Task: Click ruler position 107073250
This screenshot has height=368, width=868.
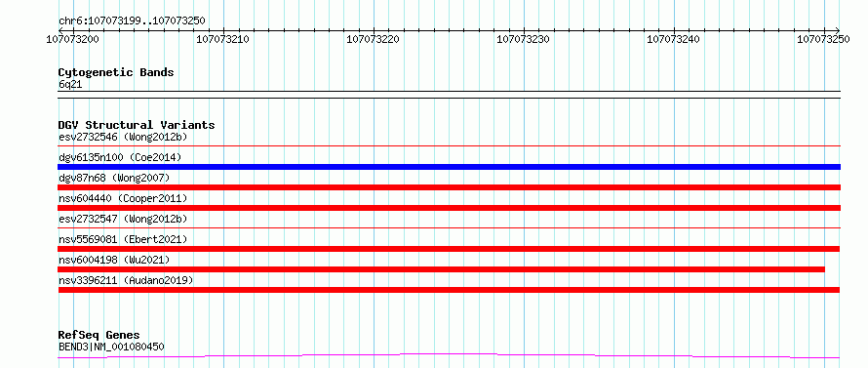Action: (824, 39)
